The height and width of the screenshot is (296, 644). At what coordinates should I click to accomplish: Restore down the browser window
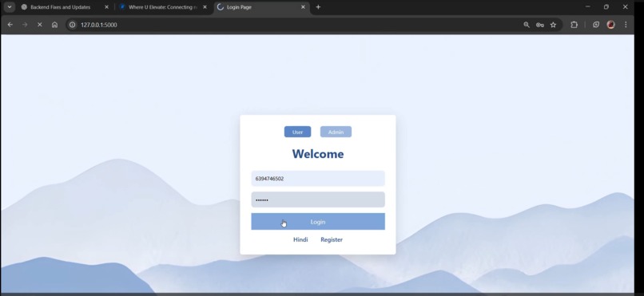(606, 7)
